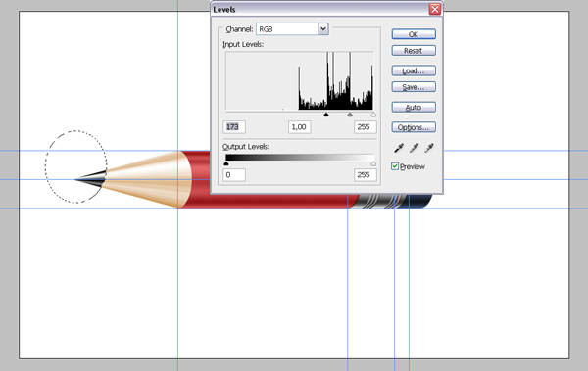Click the output levels field showing 0
588x371 pixels.
pos(234,174)
